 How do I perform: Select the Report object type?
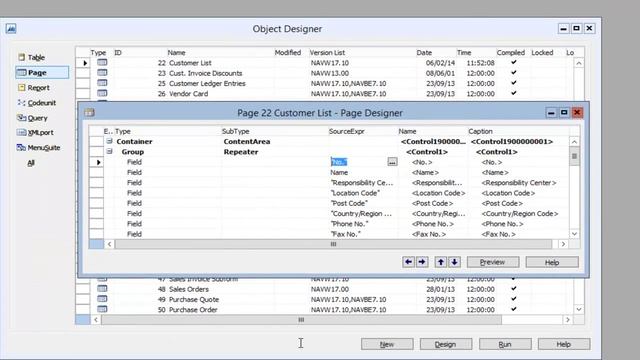[33, 88]
